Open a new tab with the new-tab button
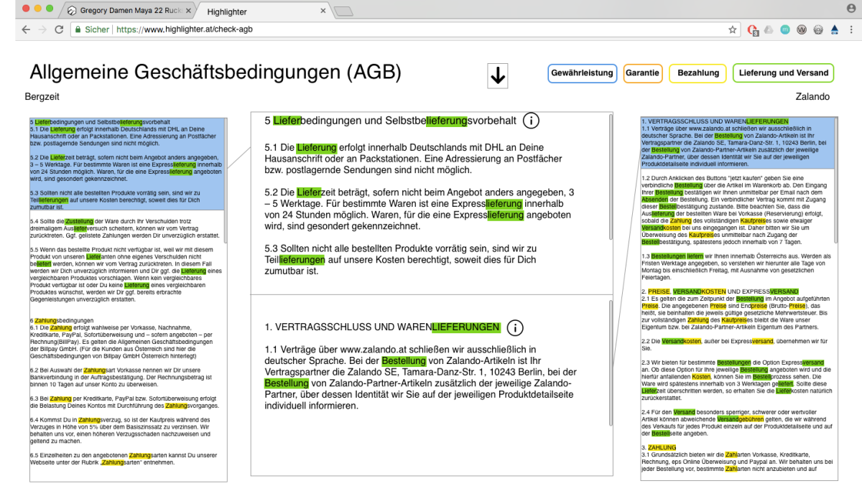 coord(344,11)
